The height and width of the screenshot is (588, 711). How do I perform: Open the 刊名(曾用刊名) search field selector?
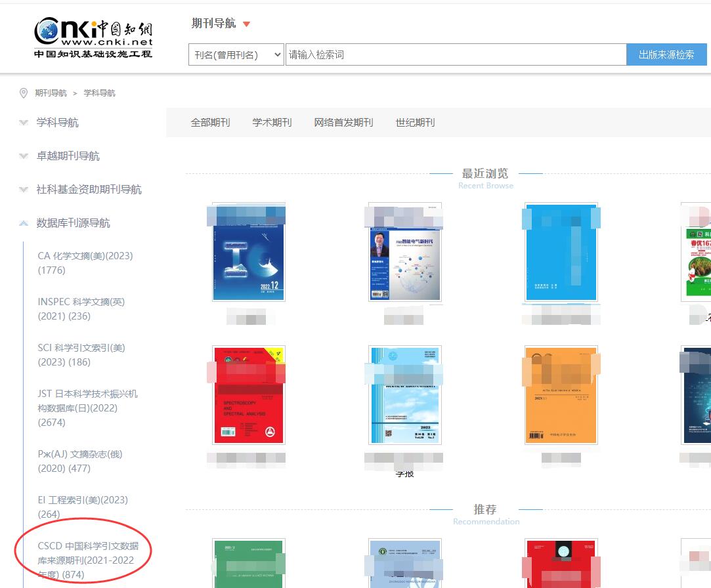tap(236, 54)
